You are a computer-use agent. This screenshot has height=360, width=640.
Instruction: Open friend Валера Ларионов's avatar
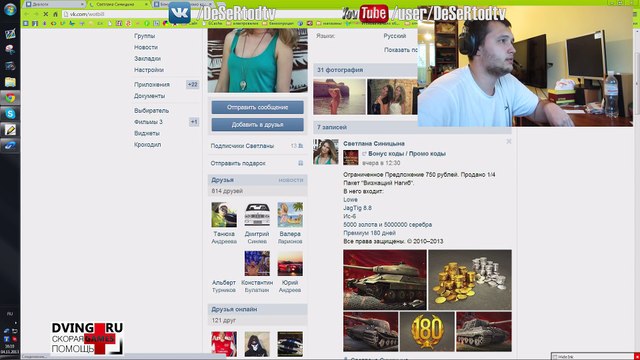tap(290, 215)
